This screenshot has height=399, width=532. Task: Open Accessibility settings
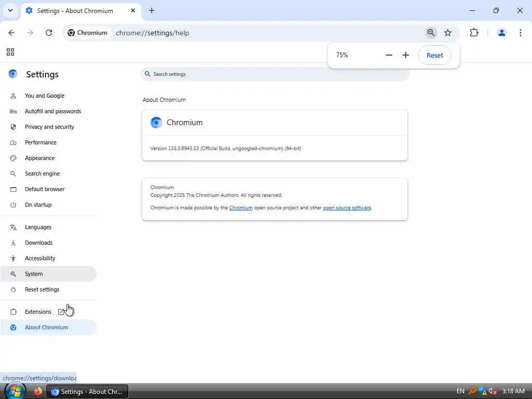click(x=48, y=259)
